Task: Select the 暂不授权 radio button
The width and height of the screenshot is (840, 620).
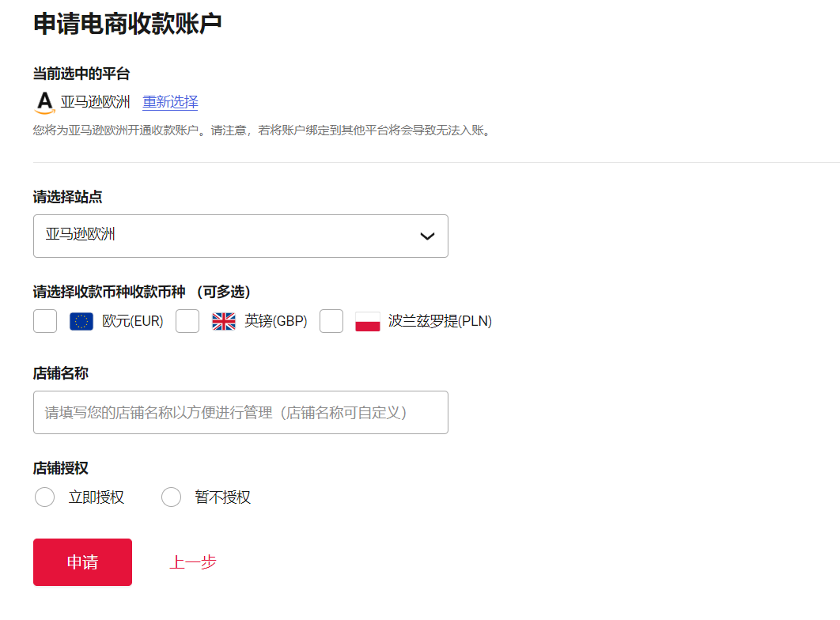Action: [x=171, y=497]
